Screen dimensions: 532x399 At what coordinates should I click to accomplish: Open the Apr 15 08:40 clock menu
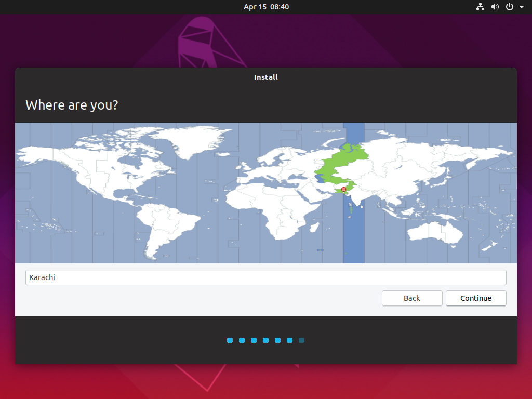266,7
